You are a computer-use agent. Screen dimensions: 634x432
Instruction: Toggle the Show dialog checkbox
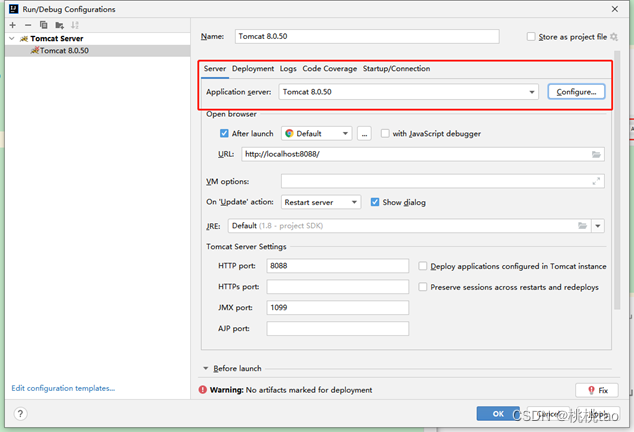[x=375, y=202]
